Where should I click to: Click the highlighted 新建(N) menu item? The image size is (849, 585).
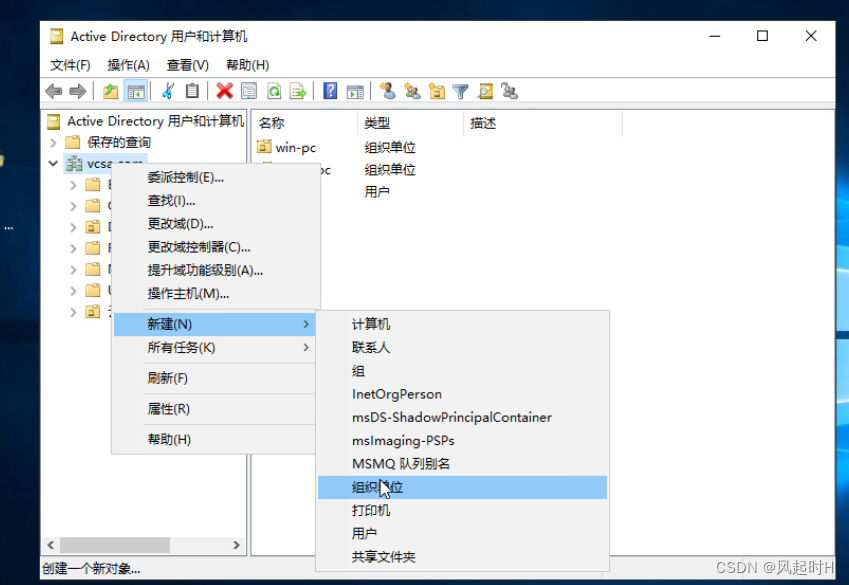click(214, 324)
